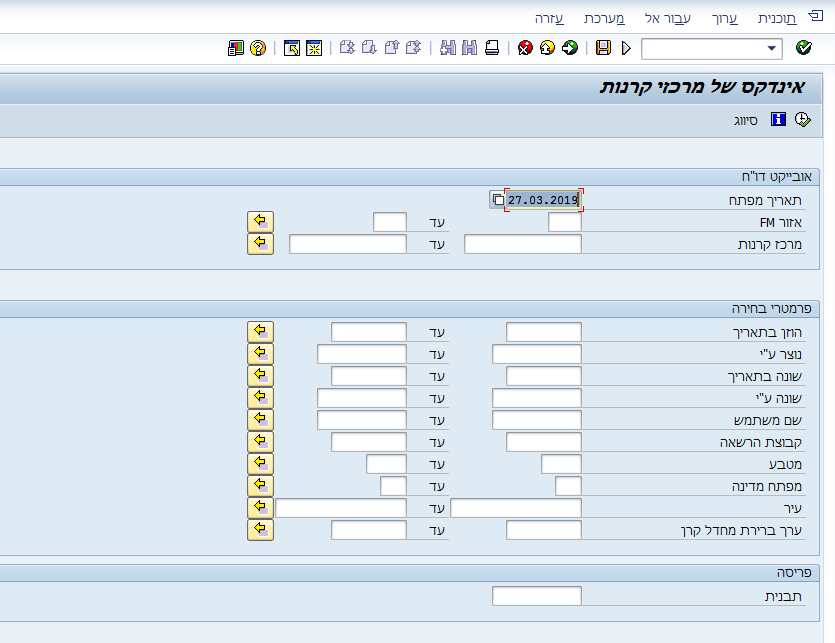Click the Customize Local Layout icon

tap(235, 48)
